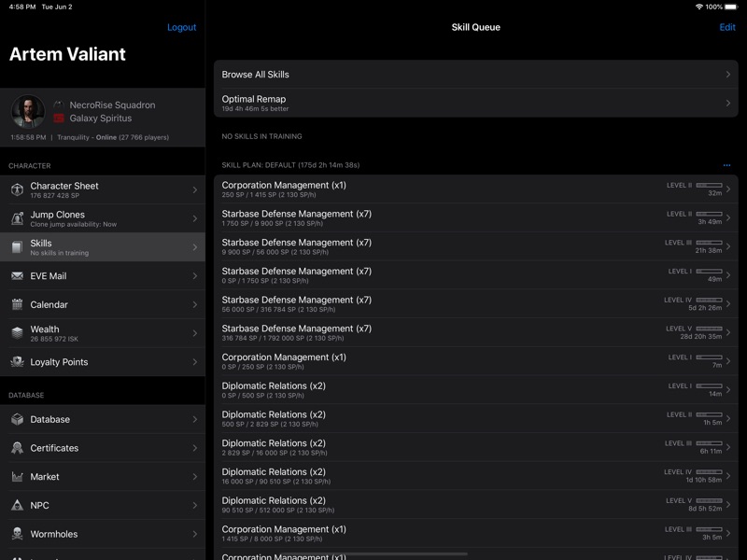Open the Loyalty Points icon
747x560 pixels.
point(15,361)
